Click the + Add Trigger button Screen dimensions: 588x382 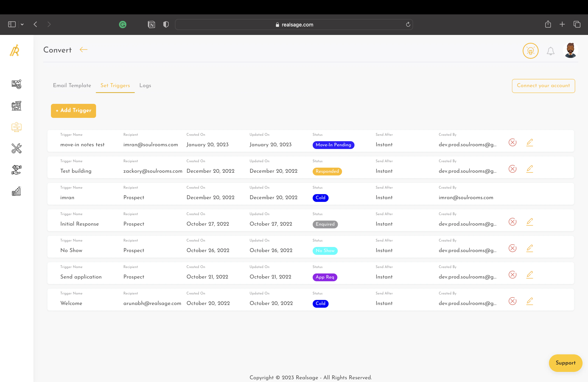click(73, 111)
